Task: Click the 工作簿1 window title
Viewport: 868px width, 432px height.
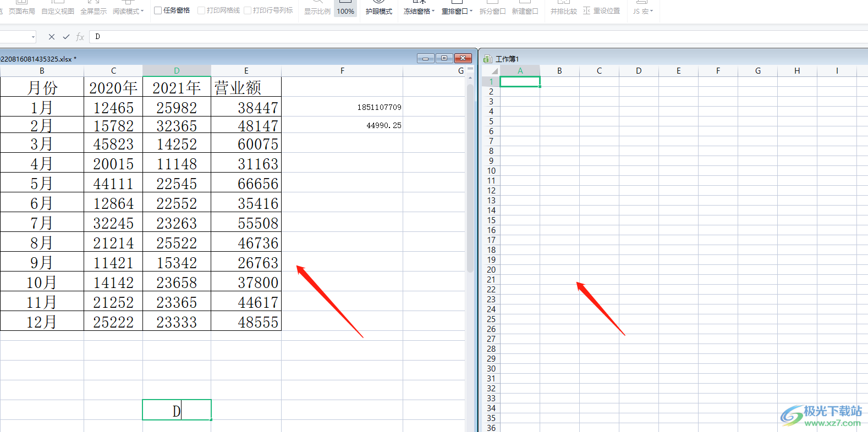Action: [x=507, y=59]
